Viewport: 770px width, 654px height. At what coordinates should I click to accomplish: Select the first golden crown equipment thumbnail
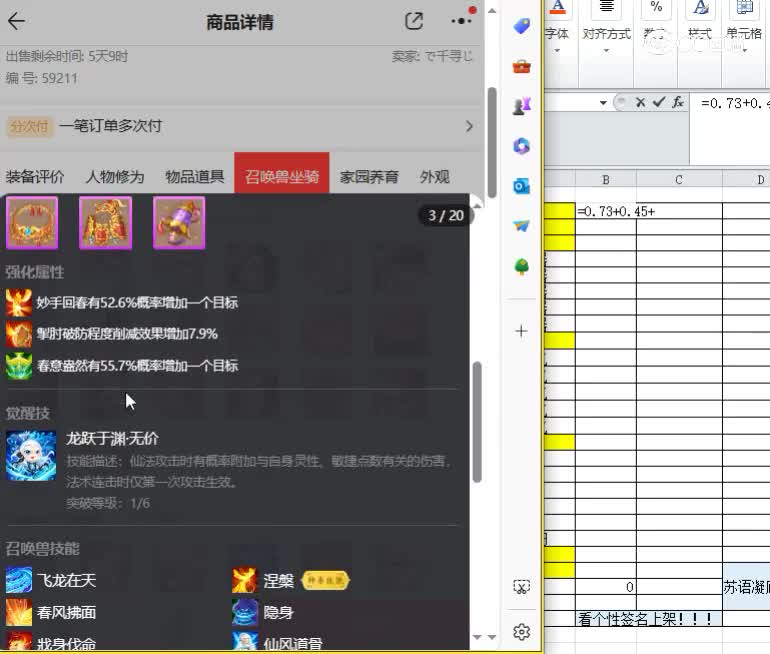coord(32,223)
